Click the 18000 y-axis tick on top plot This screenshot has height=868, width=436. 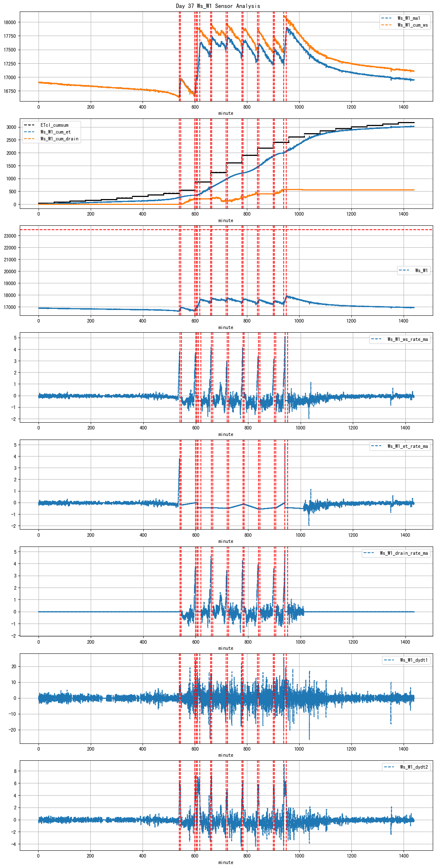click(x=10, y=22)
